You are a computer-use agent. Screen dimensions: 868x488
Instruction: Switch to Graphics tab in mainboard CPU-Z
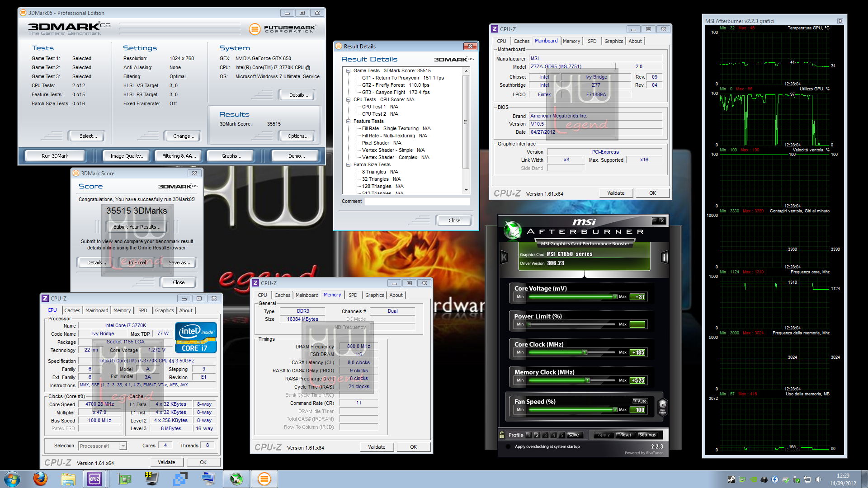pyautogui.click(x=613, y=41)
